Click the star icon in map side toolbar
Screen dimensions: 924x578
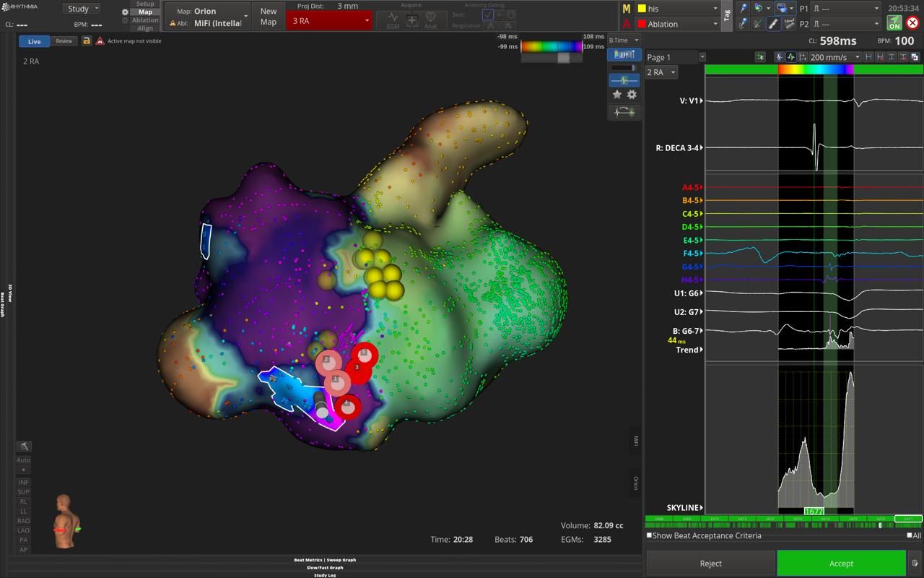click(617, 95)
